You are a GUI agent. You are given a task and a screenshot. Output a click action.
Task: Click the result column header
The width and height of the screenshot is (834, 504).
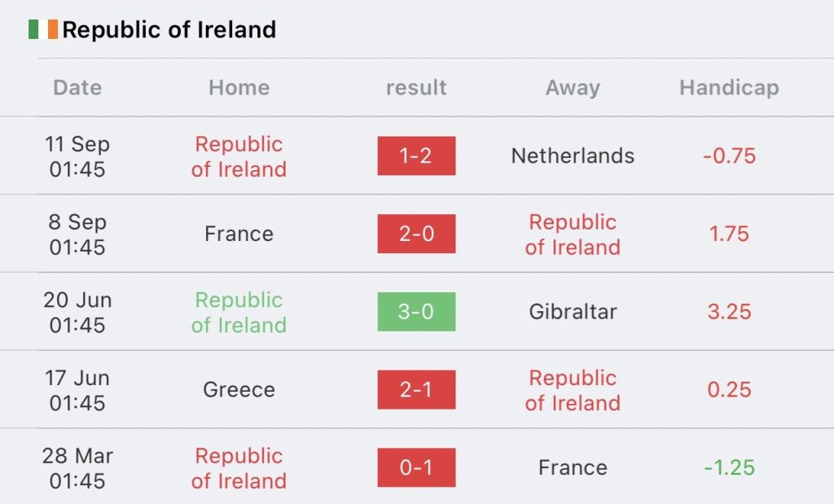pyautogui.click(x=416, y=87)
